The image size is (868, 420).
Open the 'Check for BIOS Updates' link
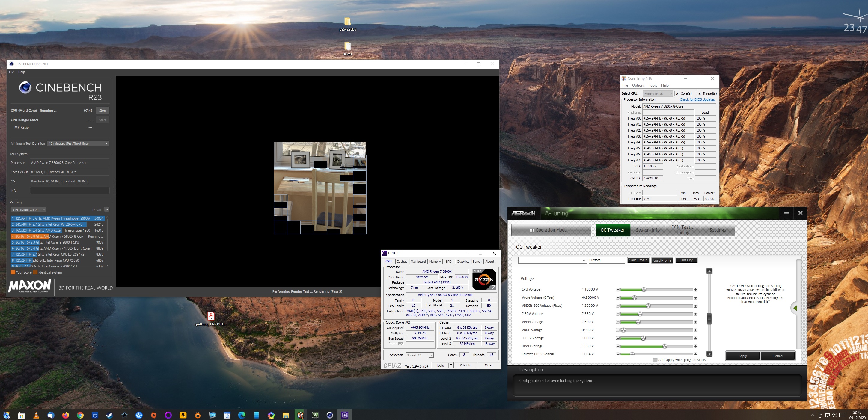pyautogui.click(x=697, y=99)
